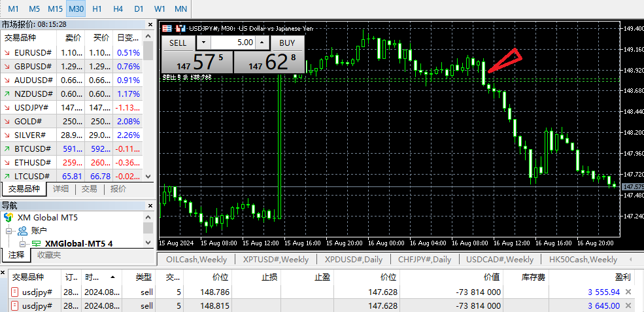Close the Market Watch panel

coord(150,24)
